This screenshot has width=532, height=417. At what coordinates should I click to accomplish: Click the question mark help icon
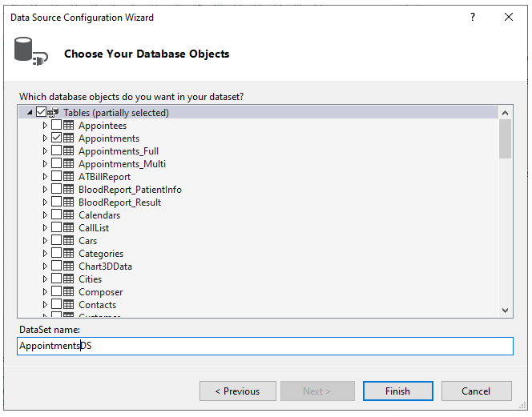473,17
